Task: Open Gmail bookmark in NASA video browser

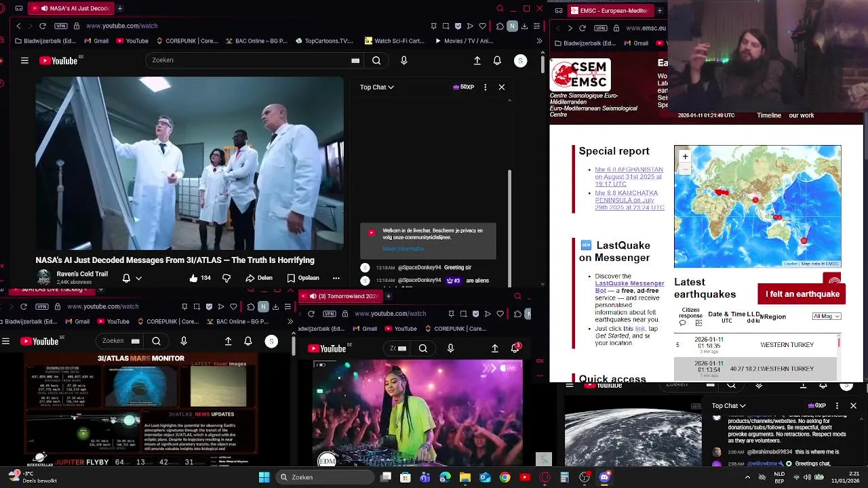Action: (x=96, y=41)
